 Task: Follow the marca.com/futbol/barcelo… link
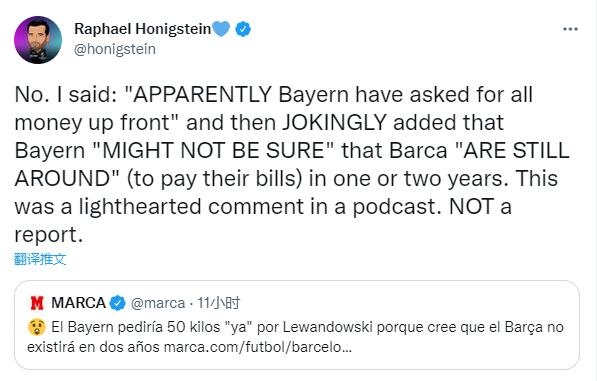coord(258,347)
